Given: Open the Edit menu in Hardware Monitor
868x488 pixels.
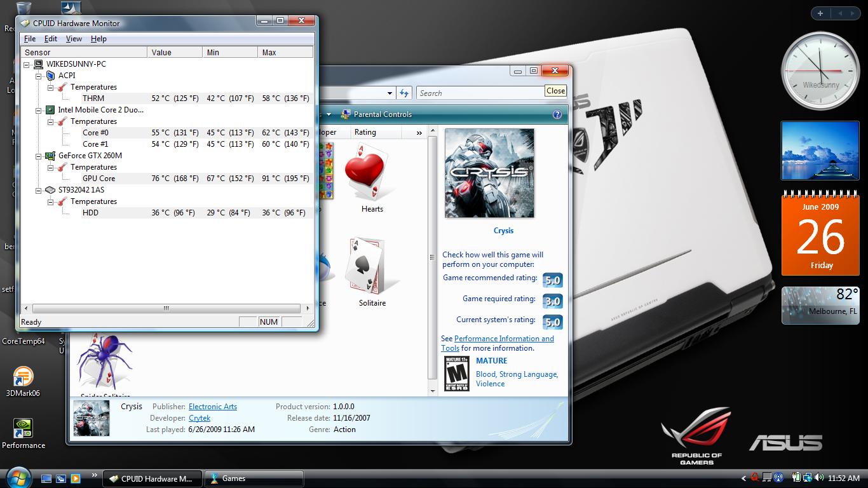Looking at the screenshot, I should (x=51, y=39).
